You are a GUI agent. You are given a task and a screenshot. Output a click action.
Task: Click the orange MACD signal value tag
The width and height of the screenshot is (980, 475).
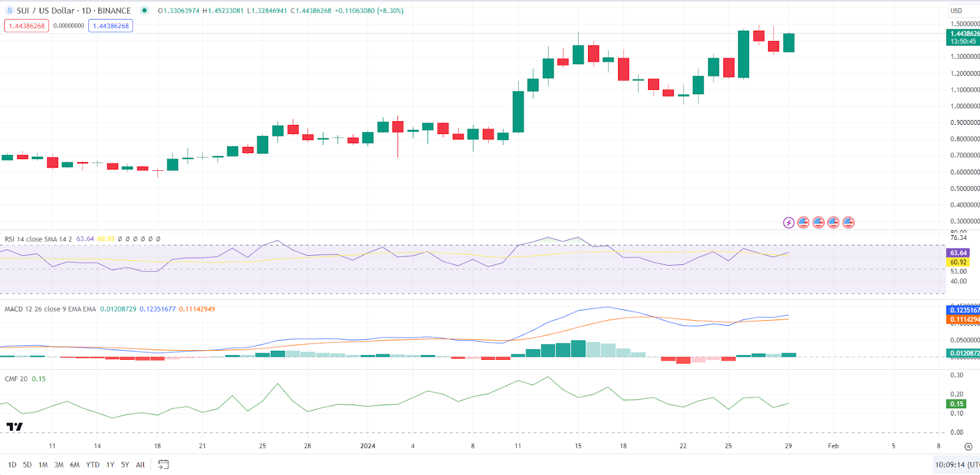[964, 320]
